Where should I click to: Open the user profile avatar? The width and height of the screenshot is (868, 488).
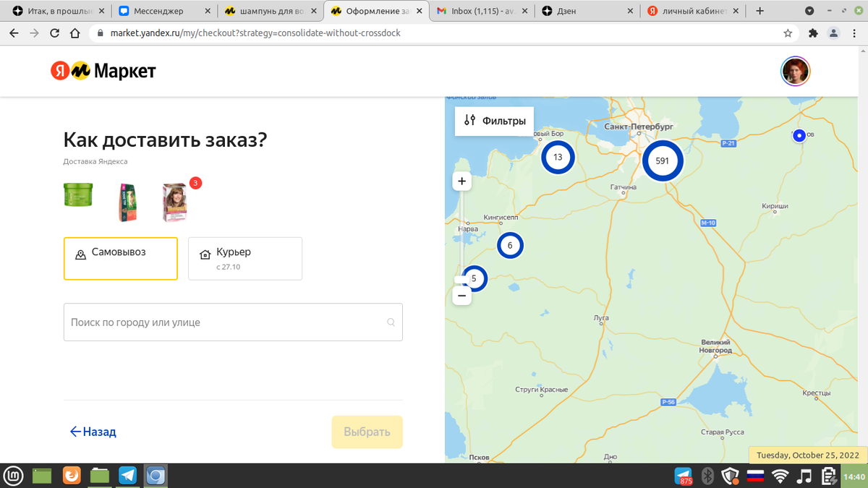tap(796, 71)
